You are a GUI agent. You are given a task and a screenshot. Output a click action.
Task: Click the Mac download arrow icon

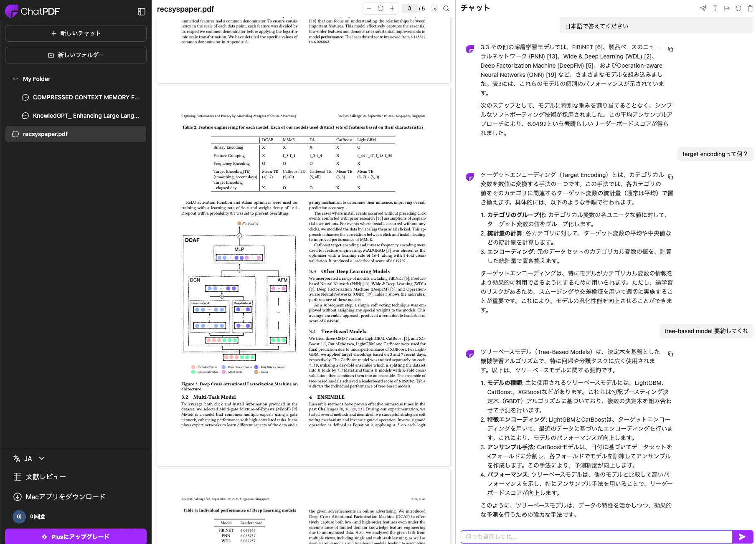[x=18, y=497]
